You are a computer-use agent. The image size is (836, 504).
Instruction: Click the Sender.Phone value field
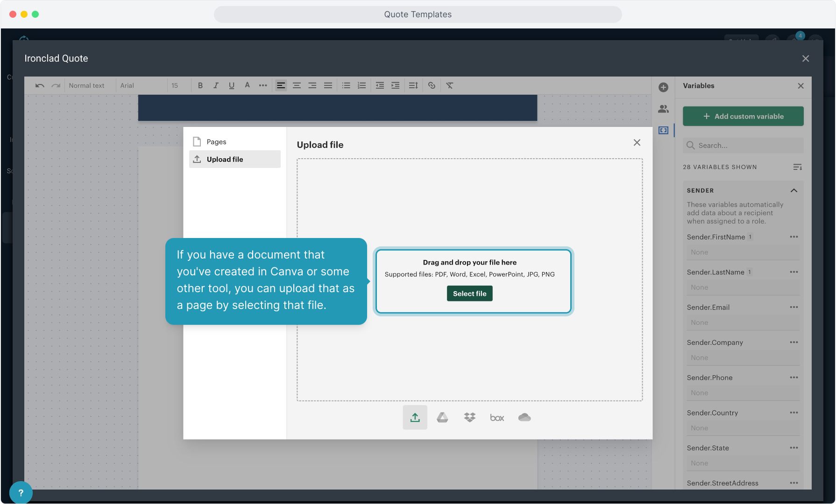[x=743, y=393]
